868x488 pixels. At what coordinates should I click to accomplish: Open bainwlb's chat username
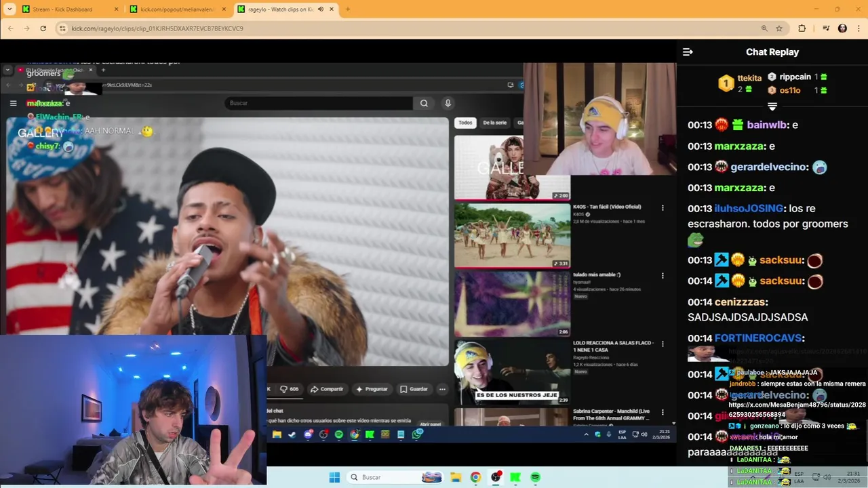pyautogui.click(x=766, y=125)
